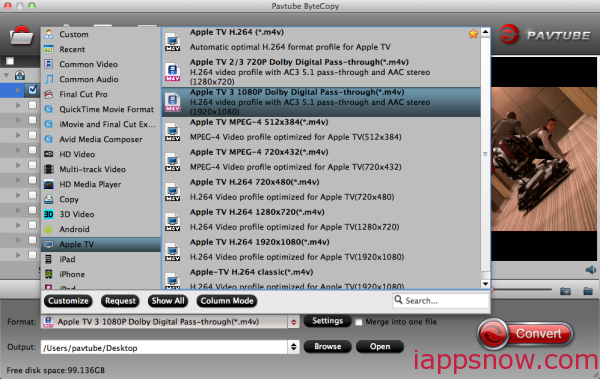
Task: Click the iPhone category icon
Action: (49, 274)
